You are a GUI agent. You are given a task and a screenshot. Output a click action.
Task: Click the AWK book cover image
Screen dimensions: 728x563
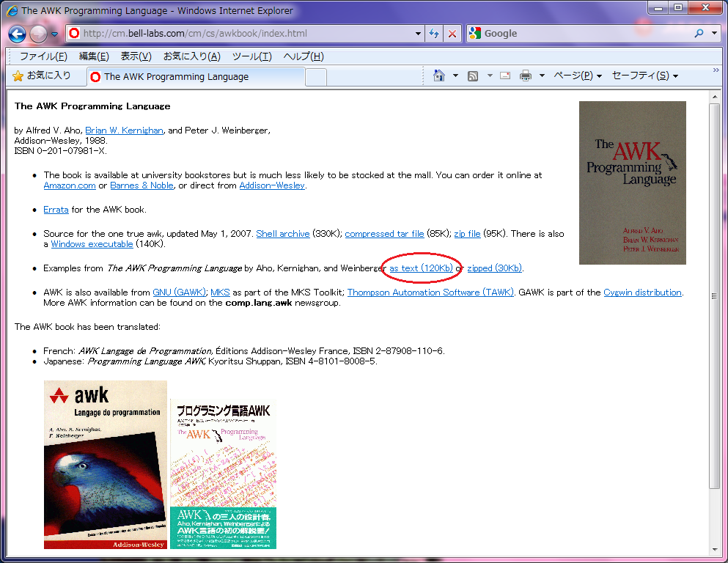[x=633, y=183]
